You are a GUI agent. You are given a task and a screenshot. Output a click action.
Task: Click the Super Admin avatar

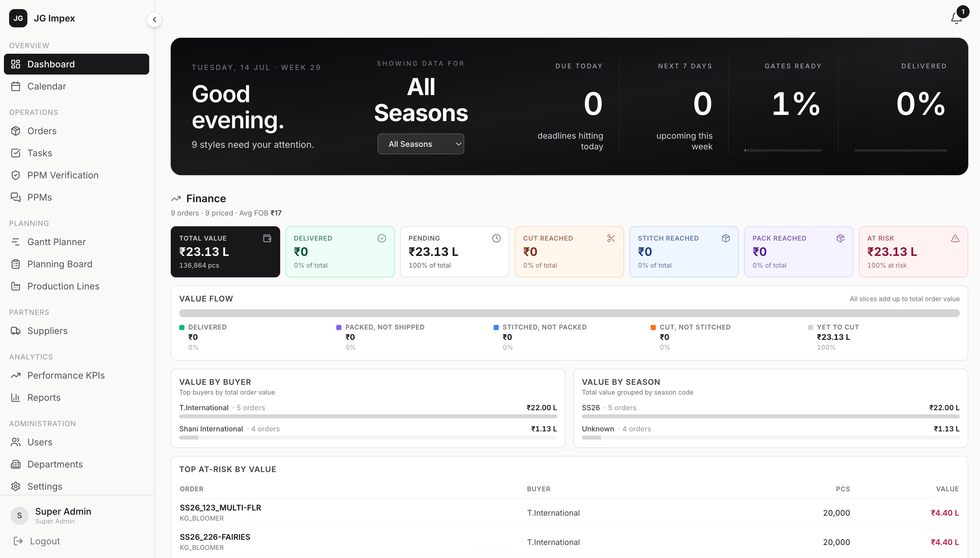tap(20, 515)
